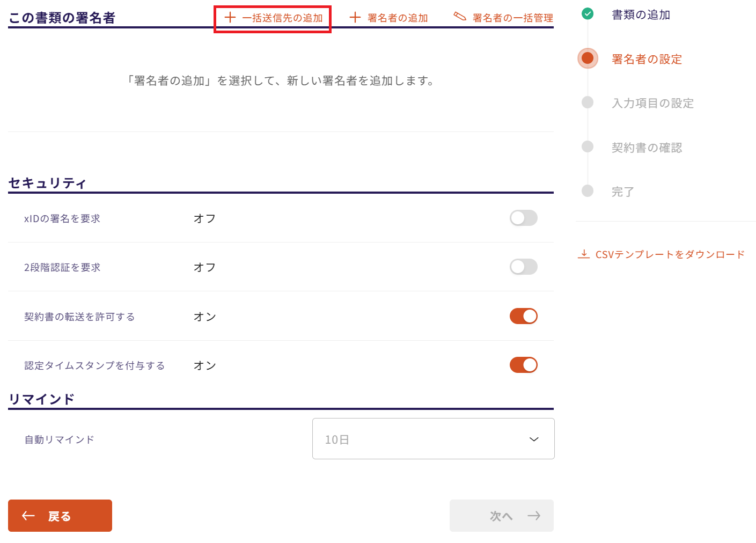Click the left arrow icon on 戻る
This screenshot has height=543, width=756.
pyautogui.click(x=28, y=516)
